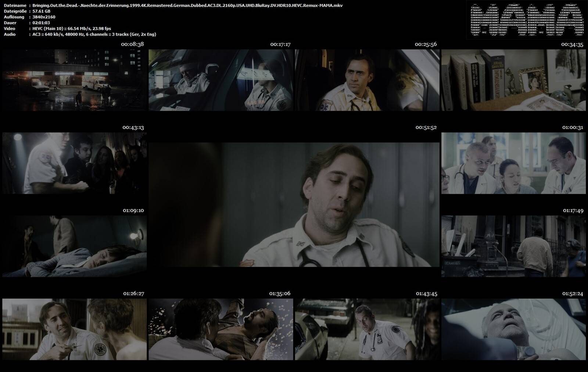Click the AC3 audio info line
This screenshot has height=372, width=588.
point(94,34)
